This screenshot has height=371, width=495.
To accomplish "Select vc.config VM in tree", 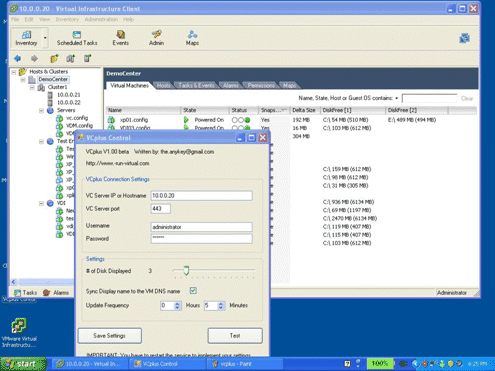I will click(77, 118).
